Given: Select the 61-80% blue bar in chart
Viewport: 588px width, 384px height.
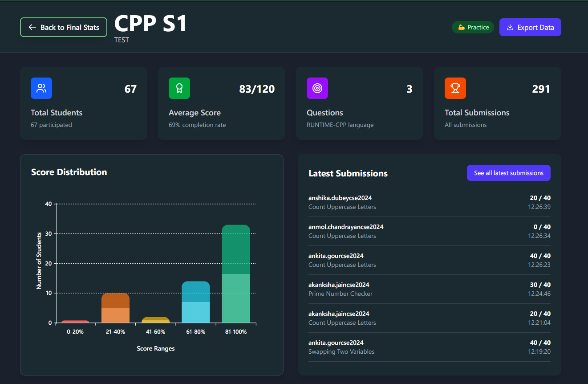Looking at the screenshot, I should point(196,302).
